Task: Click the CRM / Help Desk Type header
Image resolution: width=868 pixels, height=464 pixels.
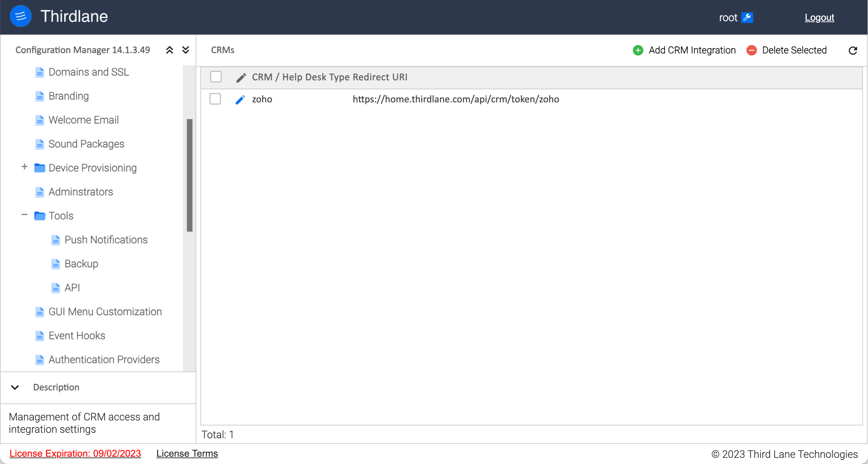Action: tap(301, 77)
